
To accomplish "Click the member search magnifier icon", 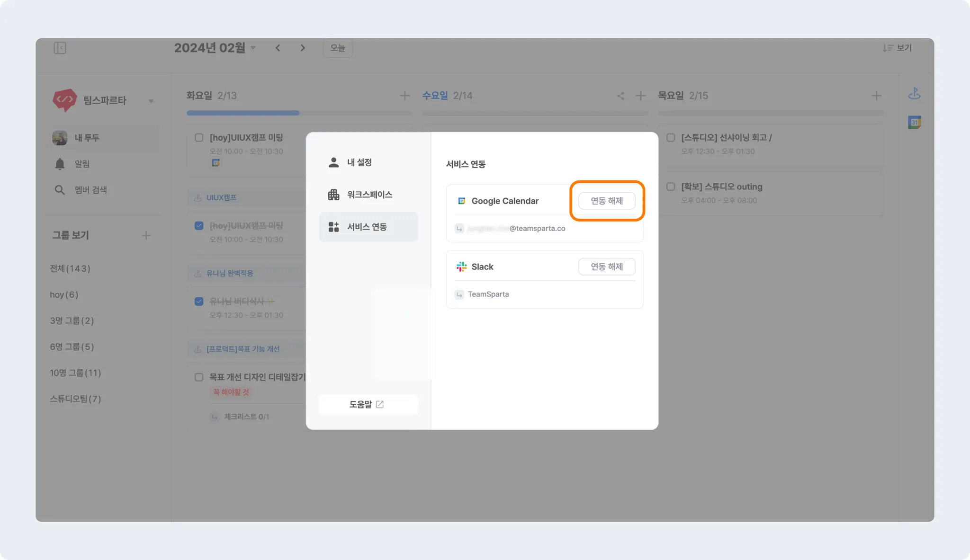I will pos(60,190).
